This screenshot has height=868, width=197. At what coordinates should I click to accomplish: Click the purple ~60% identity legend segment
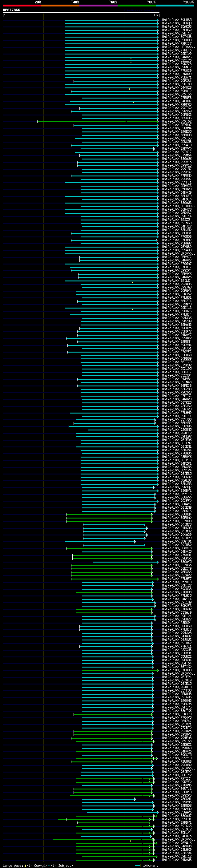pos(99,6)
